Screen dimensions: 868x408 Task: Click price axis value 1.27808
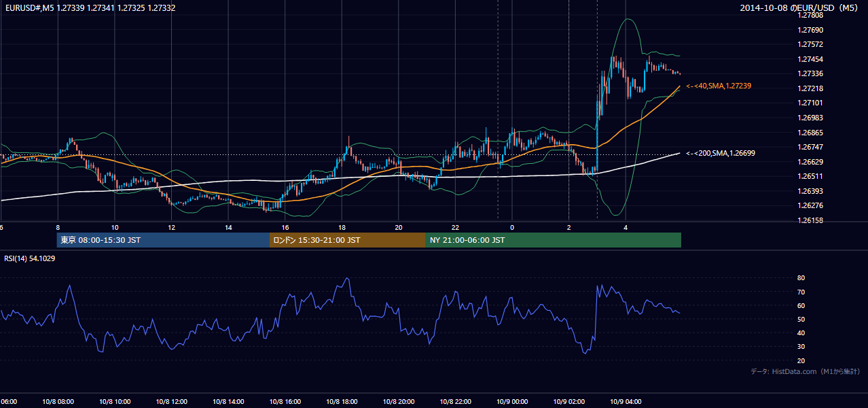pyautogui.click(x=811, y=15)
